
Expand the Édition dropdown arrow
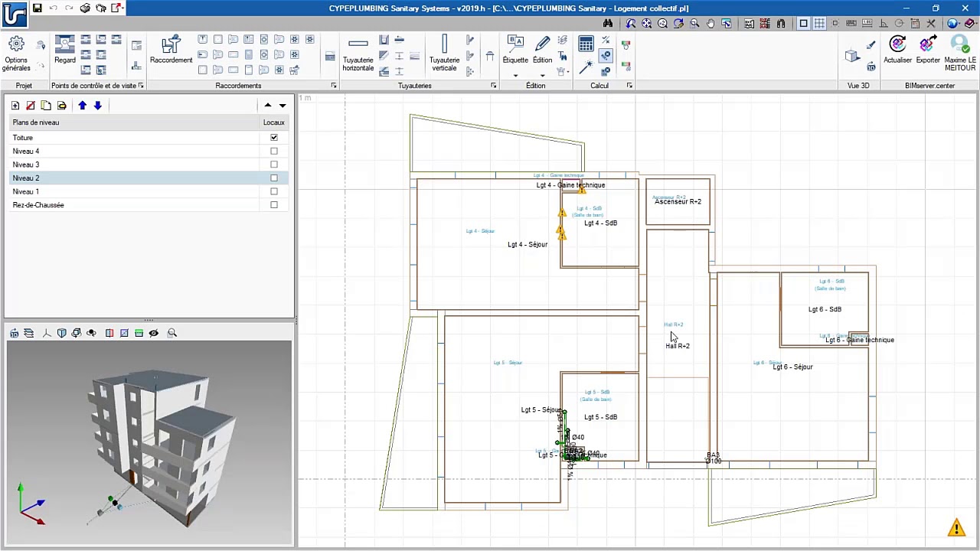(x=542, y=75)
